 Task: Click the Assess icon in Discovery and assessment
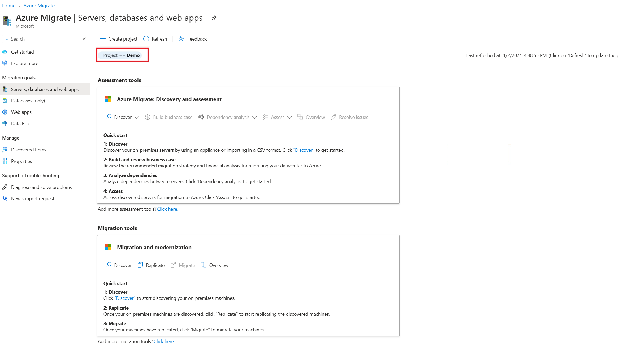(x=265, y=117)
